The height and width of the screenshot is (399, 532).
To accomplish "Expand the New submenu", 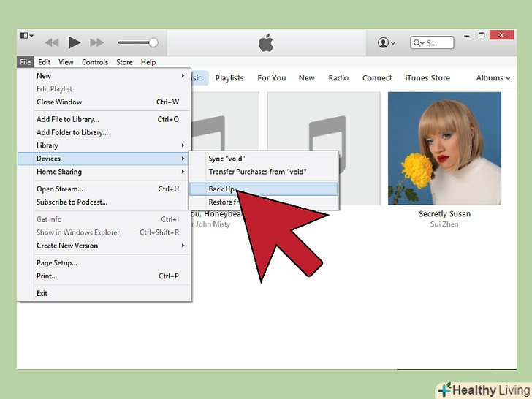I will pos(104,76).
